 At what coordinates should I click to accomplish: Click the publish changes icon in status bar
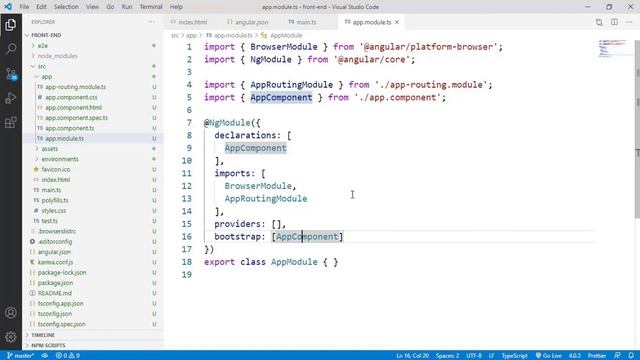45,356
